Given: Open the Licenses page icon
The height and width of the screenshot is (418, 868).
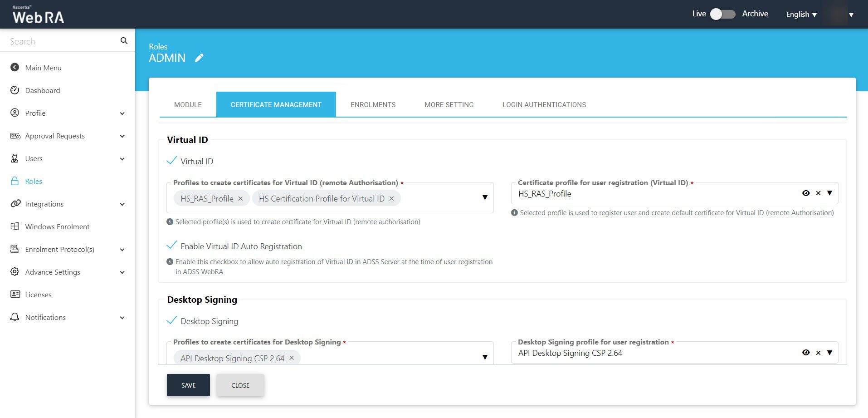Looking at the screenshot, I should click(15, 295).
